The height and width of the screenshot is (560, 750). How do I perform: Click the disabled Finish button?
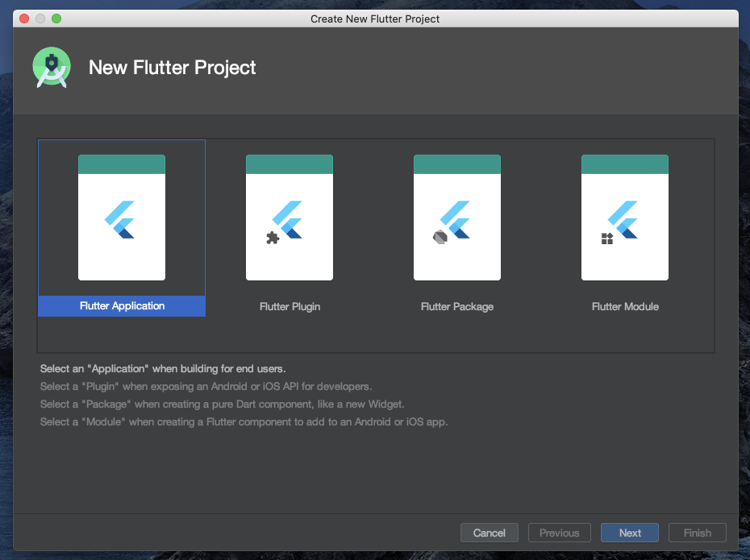coord(698,533)
